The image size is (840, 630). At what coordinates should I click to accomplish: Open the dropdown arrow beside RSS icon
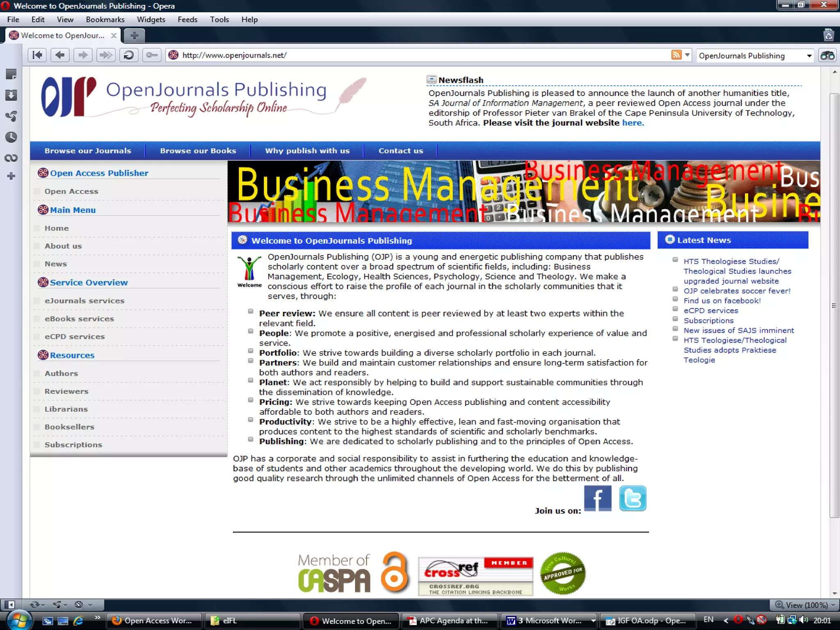point(687,55)
